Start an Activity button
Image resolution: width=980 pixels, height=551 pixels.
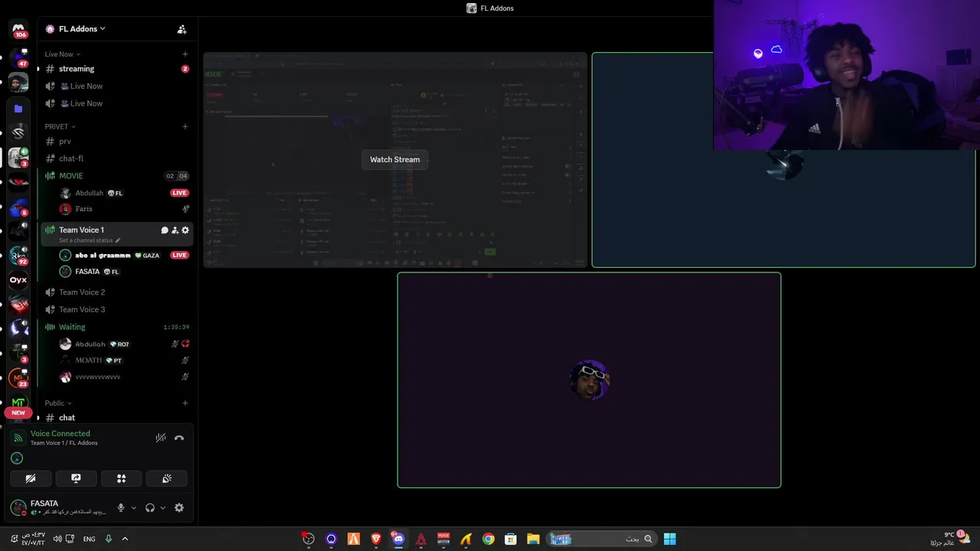(121, 479)
